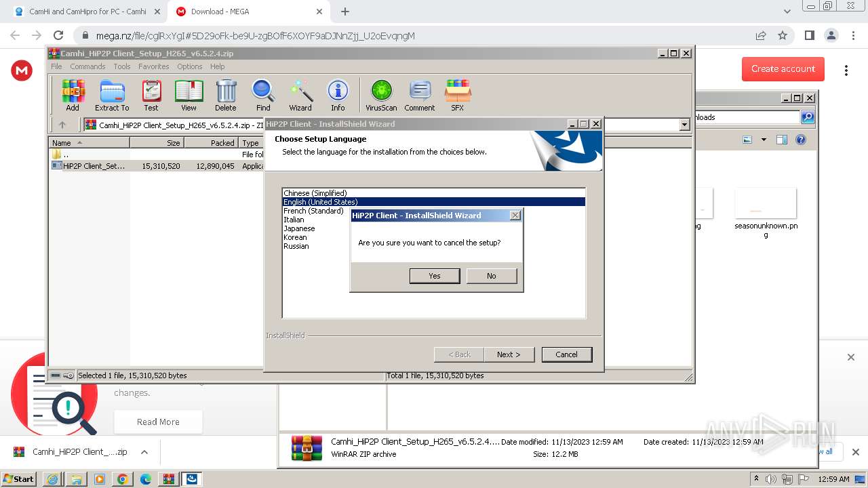The height and width of the screenshot is (488, 868).
Task: Open the Favorites menu
Action: coord(154,66)
